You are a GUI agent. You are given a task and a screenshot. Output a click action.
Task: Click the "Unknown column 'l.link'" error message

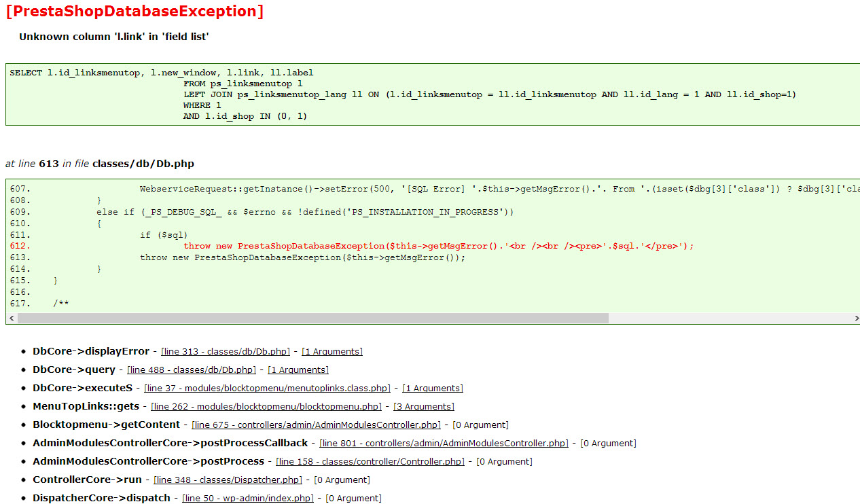113,37
